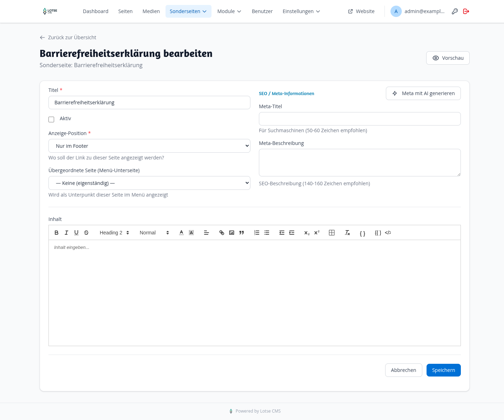
Task: Click the Abbrechen button
Action: click(404, 370)
